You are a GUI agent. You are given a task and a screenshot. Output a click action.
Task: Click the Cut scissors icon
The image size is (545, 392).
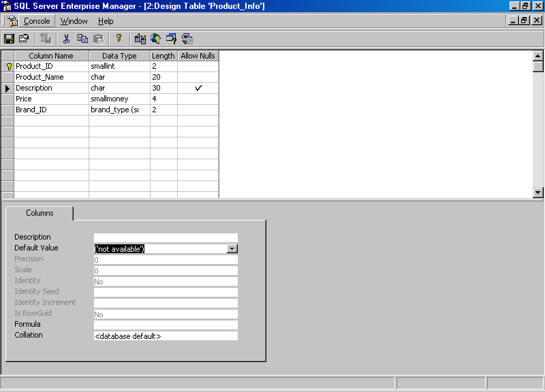(66, 39)
